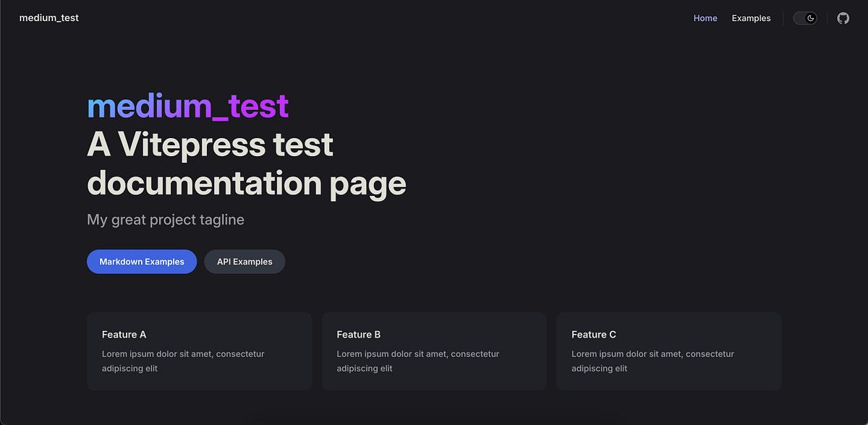The image size is (868, 425).
Task: Click the Feature A Lorem ipsum paragraph
Action: (x=183, y=361)
